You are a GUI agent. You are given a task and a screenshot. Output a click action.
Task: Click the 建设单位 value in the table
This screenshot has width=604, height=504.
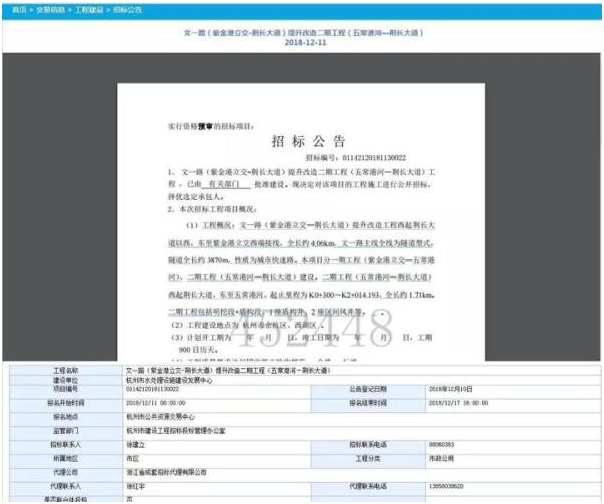pyautogui.click(x=169, y=381)
